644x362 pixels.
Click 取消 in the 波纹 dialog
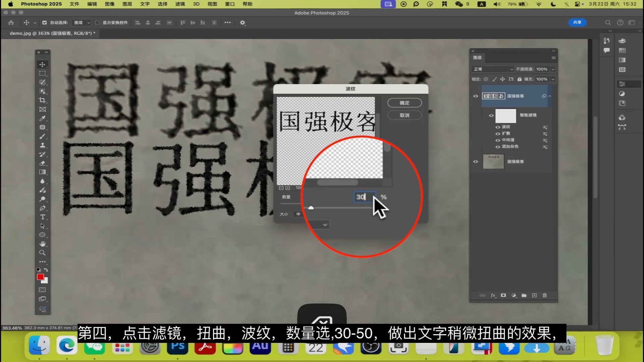pos(405,115)
